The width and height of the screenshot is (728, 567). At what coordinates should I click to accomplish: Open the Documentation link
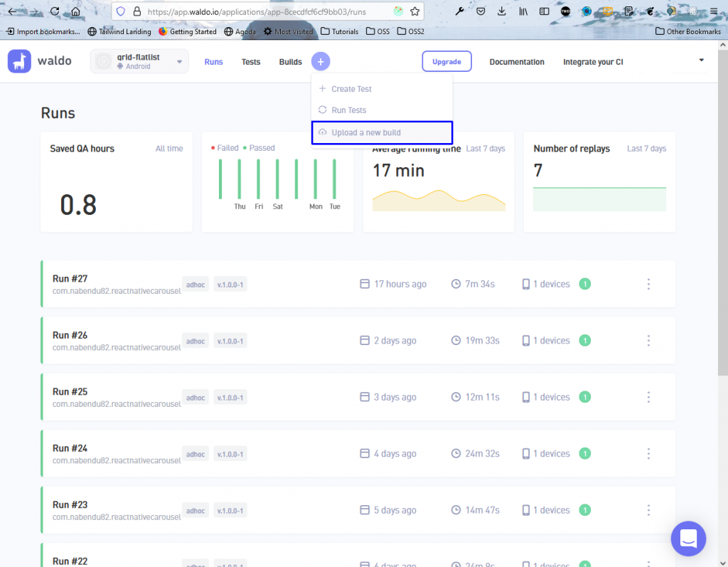[x=517, y=62]
